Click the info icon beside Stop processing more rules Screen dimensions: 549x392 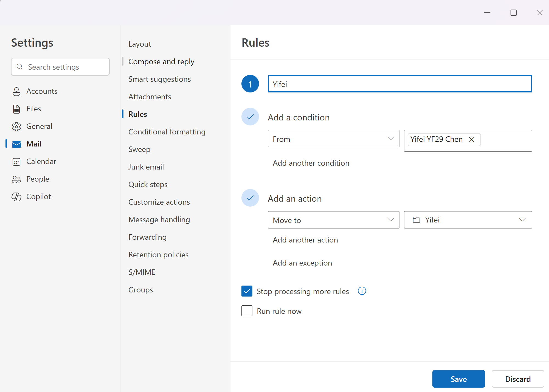362,291
